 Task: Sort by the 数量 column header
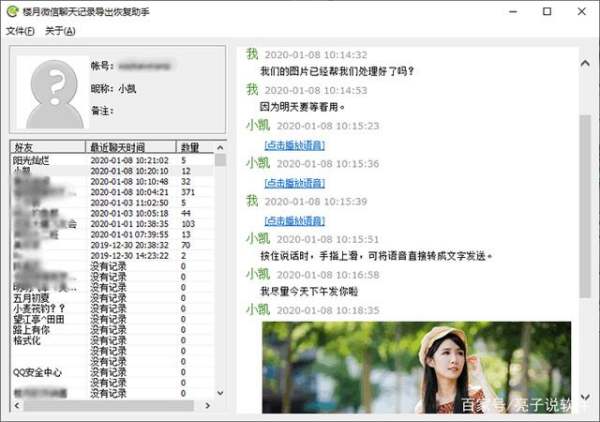(x=195, y=147)
